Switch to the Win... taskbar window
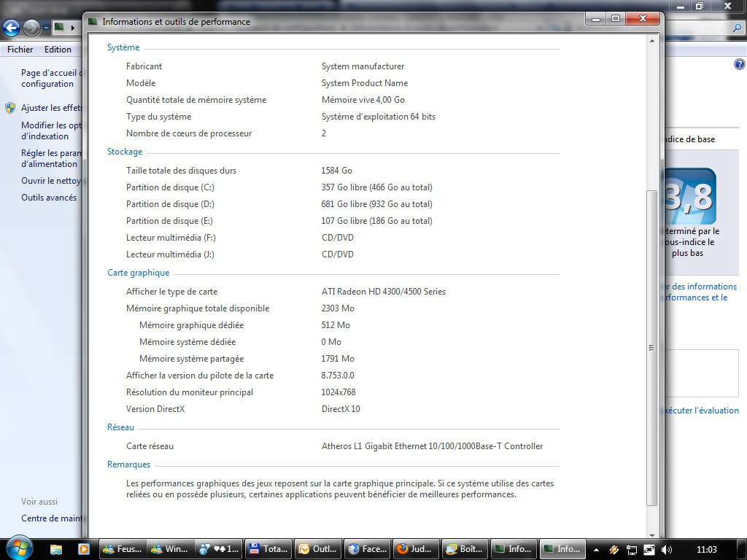Image resolution: width=747 pixels, height=560 pixels. pyautogui.click(x=170, y=549)
